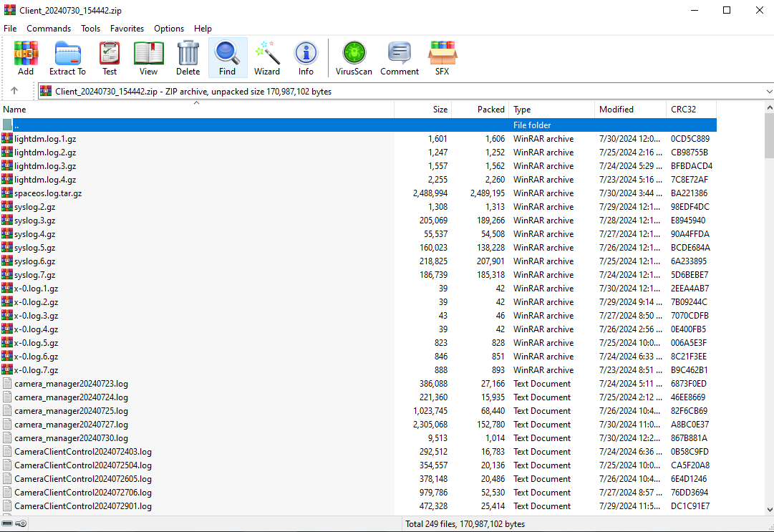
Task: Click the Delete trash can icon
Action: click(188, 58)
